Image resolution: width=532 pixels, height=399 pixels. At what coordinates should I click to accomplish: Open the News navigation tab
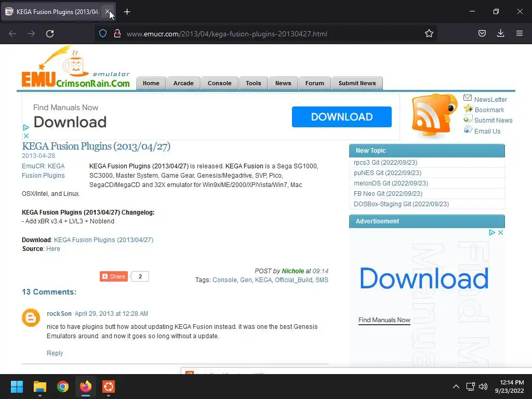(x=283, y=83)
